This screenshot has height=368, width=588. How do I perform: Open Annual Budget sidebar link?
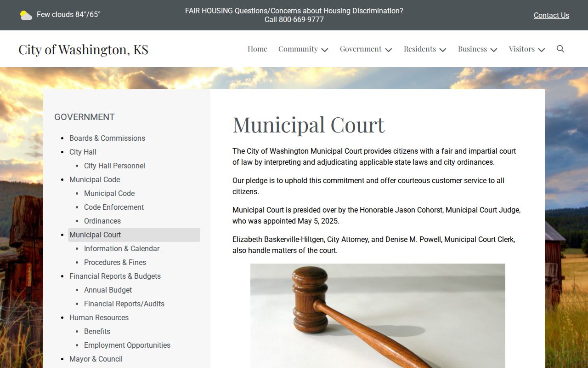108,290
